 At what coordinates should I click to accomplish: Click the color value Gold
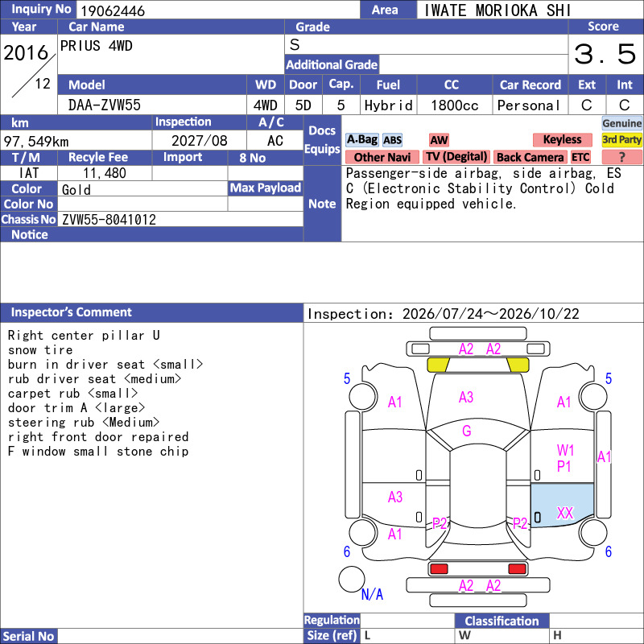(x=76, y=190)
